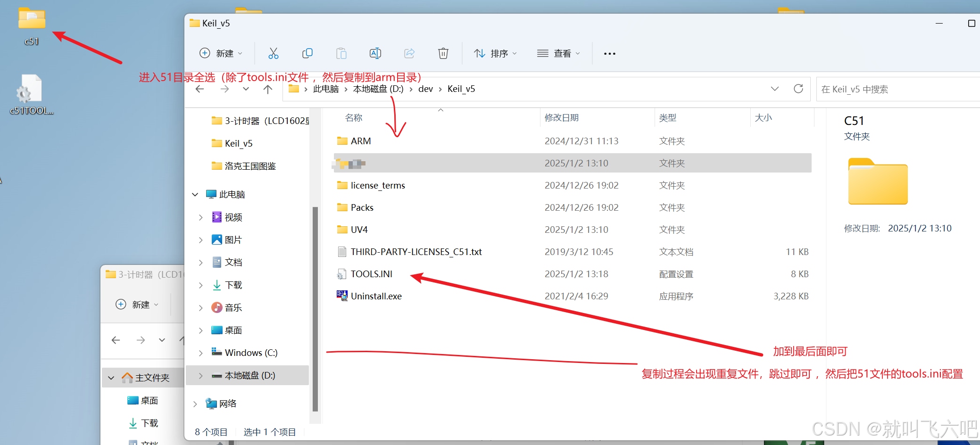
Task: Collapse the 此电脑 tree node
Action: click(195, 194)
